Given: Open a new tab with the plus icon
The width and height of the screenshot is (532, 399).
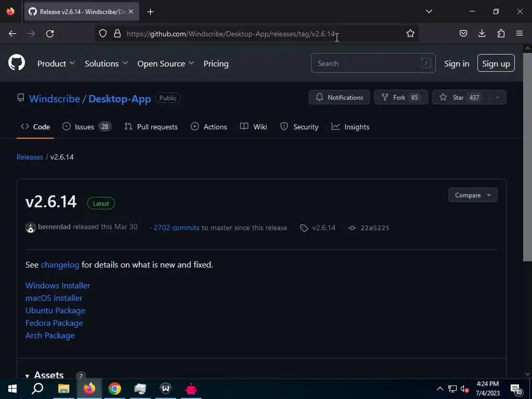Looking at the screenshot, I should [150, 12].
